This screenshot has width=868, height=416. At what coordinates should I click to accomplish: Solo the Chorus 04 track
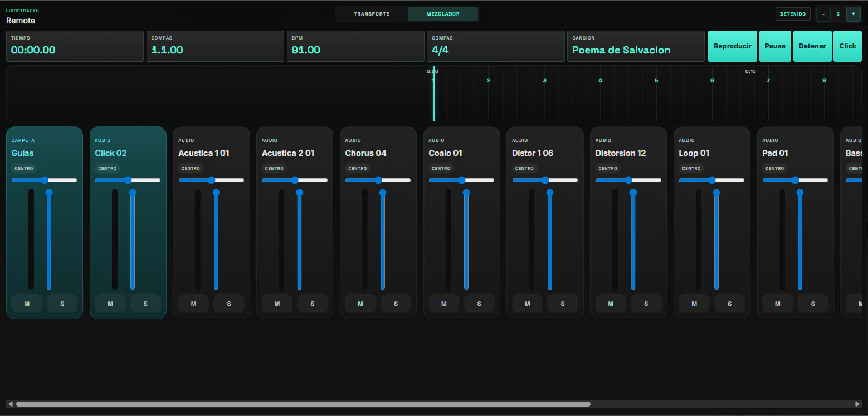pos(396,304)
